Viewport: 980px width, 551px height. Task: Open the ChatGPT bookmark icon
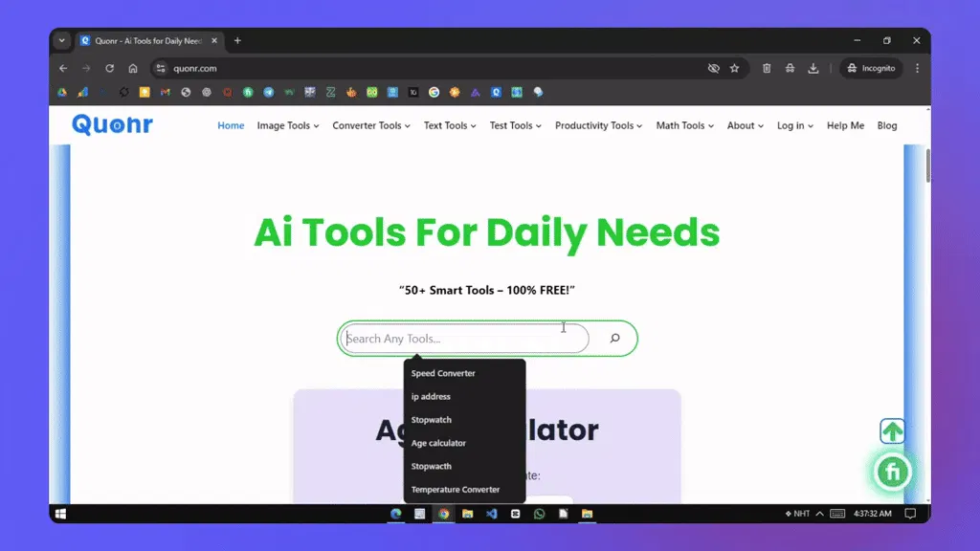pos(207,92)
